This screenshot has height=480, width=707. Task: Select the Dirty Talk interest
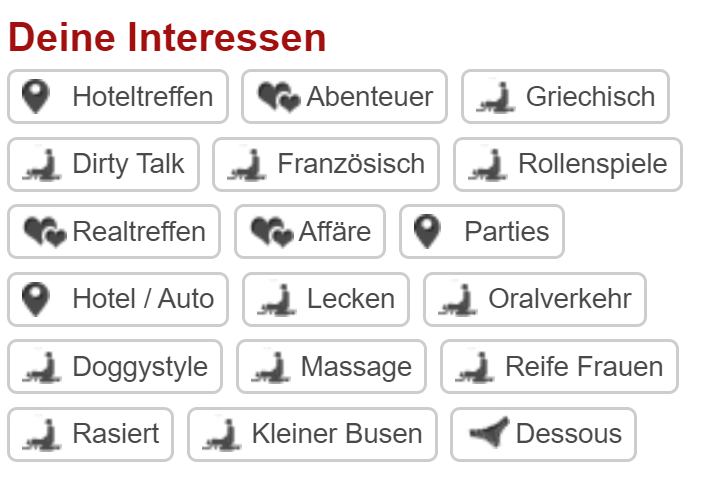tap(104, 164)
